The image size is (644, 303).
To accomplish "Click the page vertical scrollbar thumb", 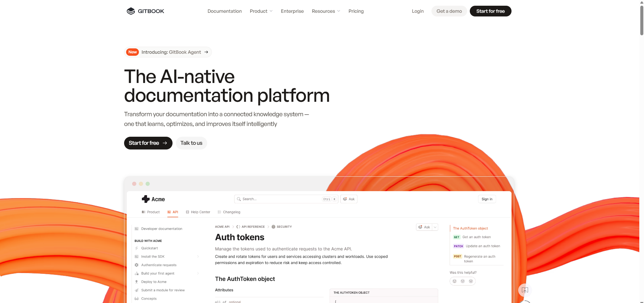I will pos(642,20).
